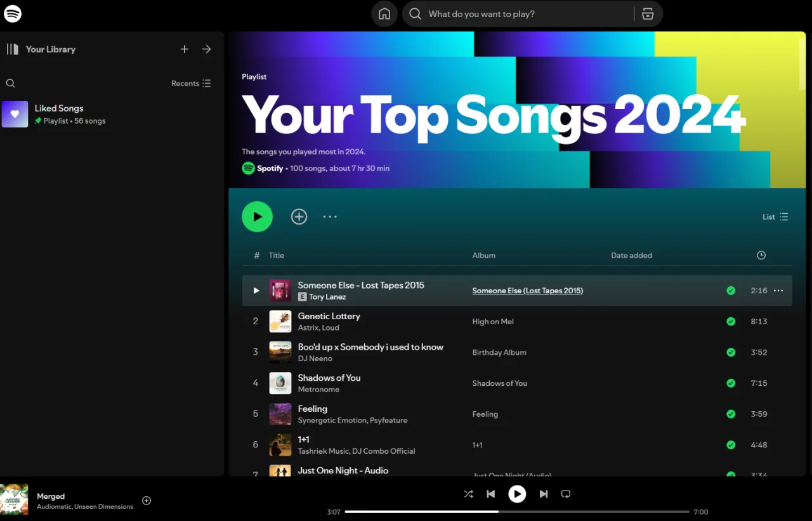This screenshot has width=812, height=521.
Task: Open Browse icon beside search field
Action: (648, 14)
